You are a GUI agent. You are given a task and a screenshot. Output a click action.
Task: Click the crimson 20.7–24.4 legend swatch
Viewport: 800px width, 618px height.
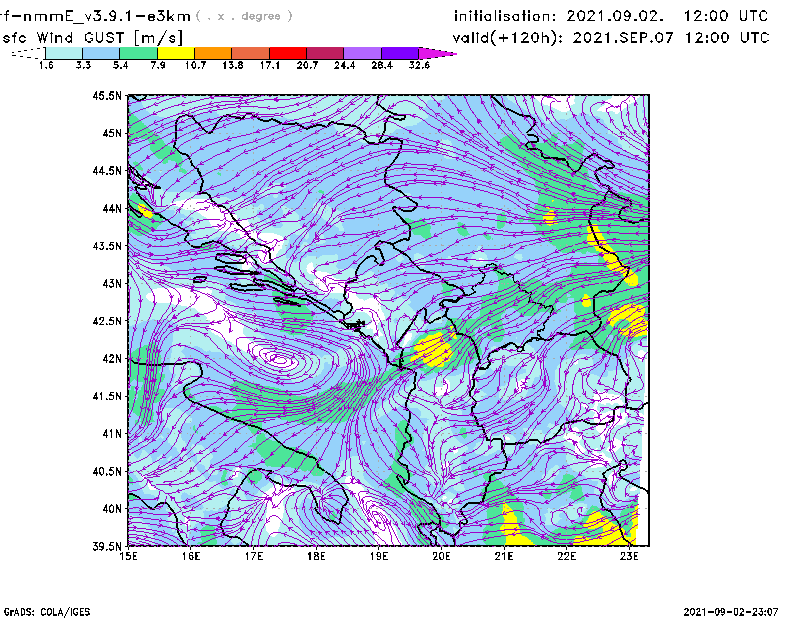coord(325,53)
